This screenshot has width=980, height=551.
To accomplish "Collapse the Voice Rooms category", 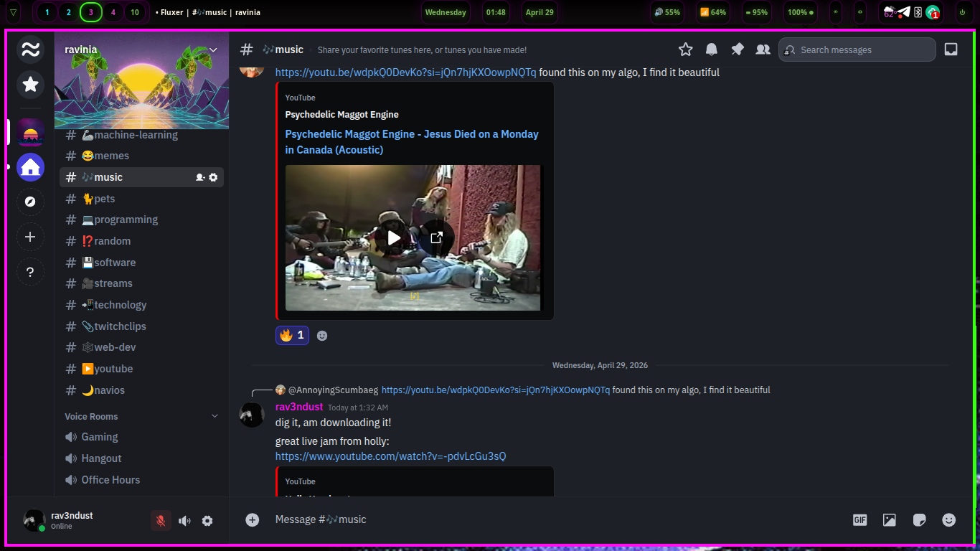I will click(x=215, y=416).
